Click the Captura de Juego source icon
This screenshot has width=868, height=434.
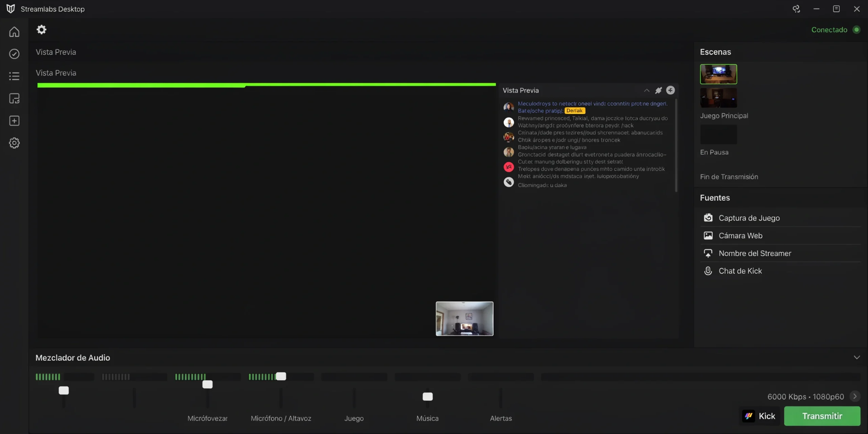pyautogui.click(x=708, y=218)
